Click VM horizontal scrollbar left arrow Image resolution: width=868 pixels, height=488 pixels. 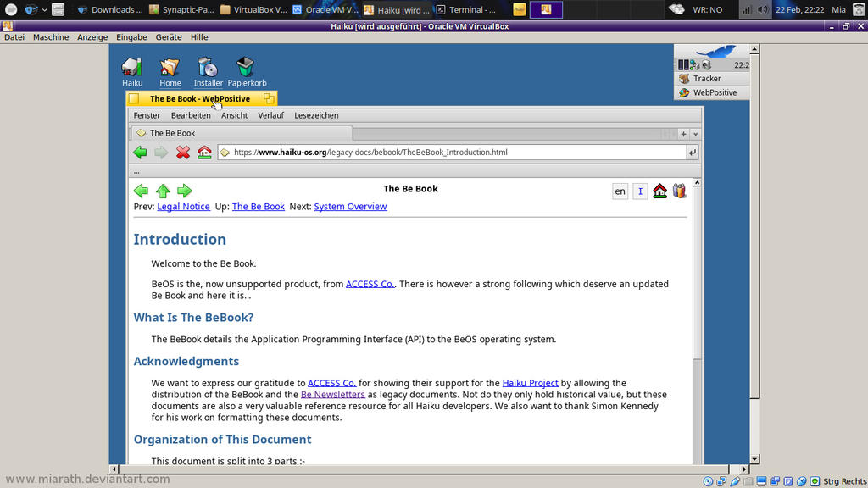[114, 469]
